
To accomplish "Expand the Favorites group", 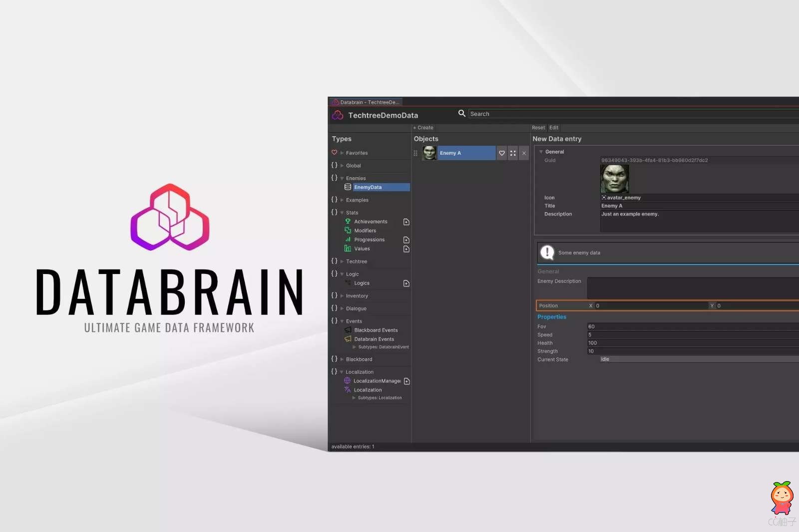I will (342, 153).
